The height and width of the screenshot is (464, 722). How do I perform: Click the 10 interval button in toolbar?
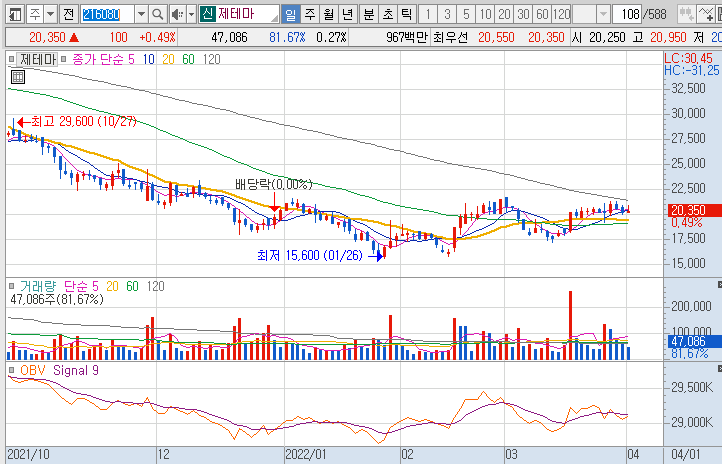485,15
